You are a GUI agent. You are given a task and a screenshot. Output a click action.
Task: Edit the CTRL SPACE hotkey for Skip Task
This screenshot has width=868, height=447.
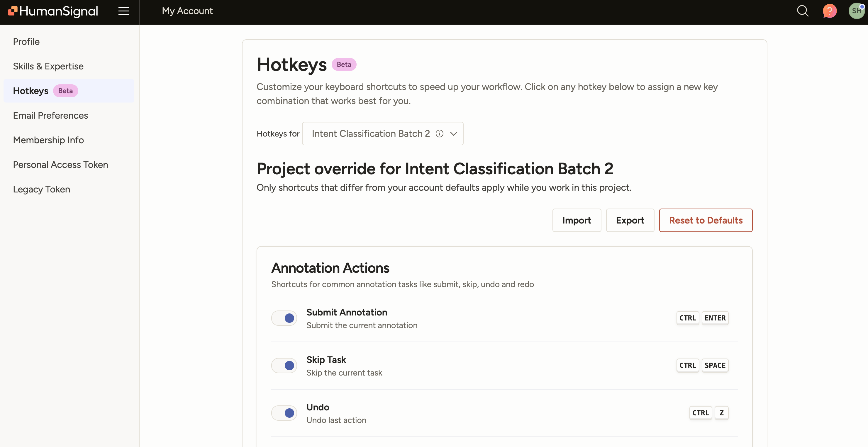coord(702,366)
